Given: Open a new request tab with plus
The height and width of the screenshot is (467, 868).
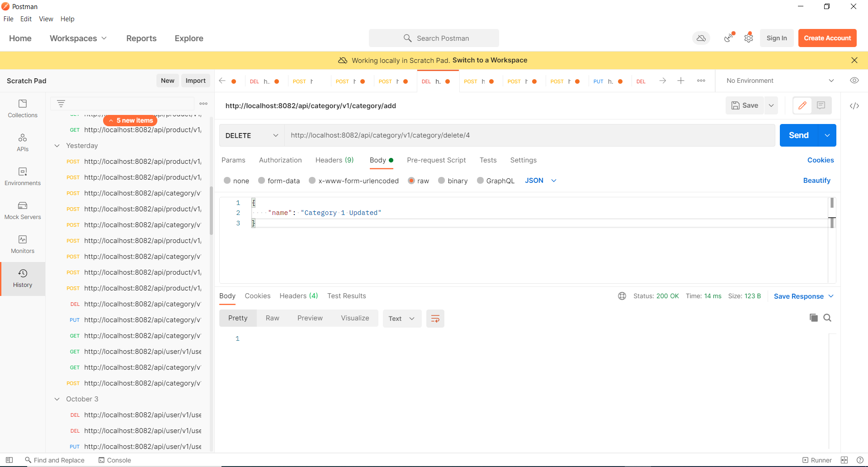Looking at the screenshot, I should (x=681, y=81).
